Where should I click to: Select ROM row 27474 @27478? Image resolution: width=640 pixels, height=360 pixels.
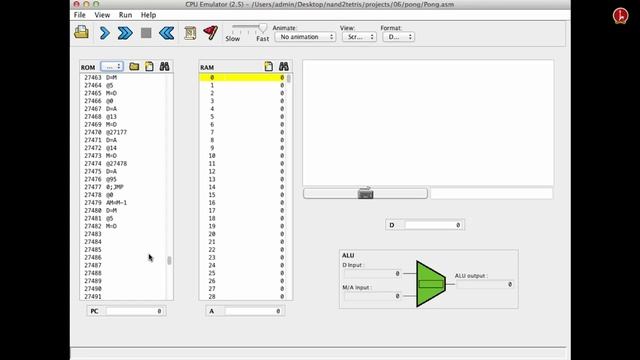(123, 163)
